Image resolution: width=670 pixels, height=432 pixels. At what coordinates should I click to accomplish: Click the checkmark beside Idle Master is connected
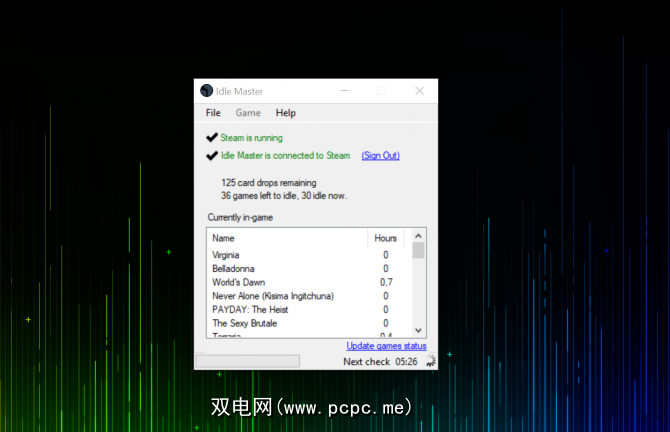click(x=212, y=156)
